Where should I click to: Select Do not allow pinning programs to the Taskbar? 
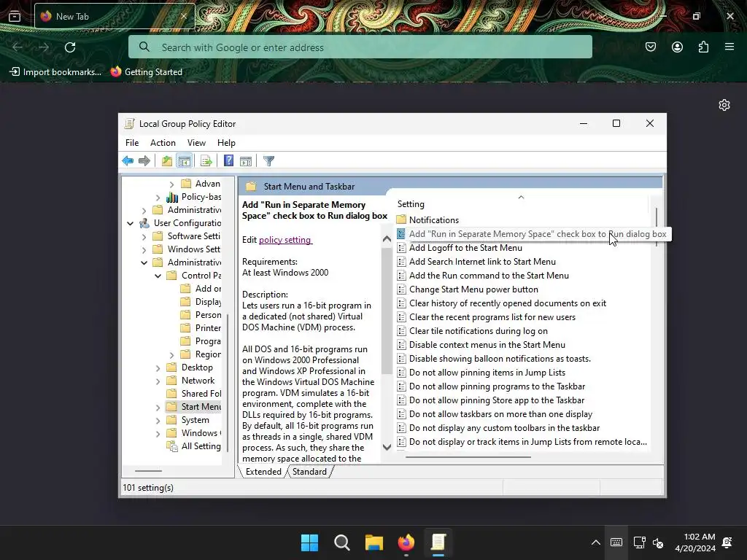(497, 386)
